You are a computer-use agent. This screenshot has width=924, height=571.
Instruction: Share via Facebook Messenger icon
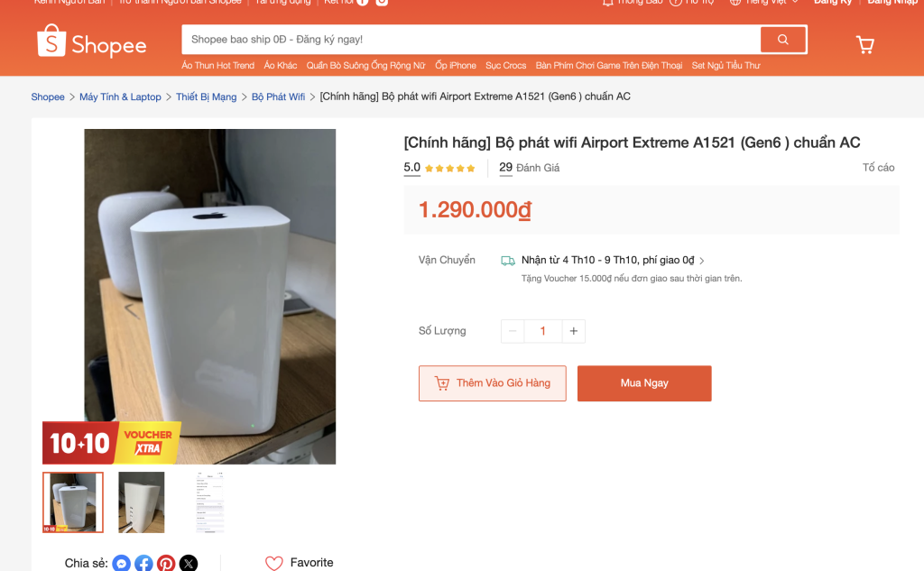122,564
